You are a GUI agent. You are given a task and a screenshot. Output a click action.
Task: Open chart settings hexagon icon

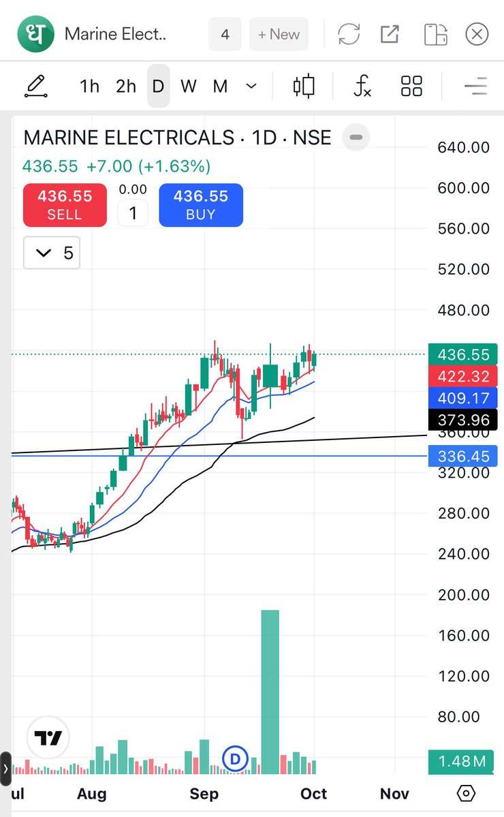(x=466, y=794)
